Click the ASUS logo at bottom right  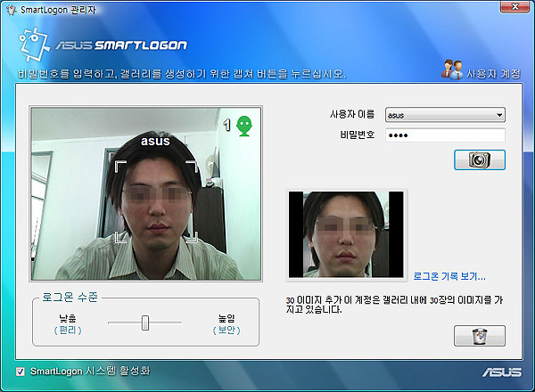(502, 372)
